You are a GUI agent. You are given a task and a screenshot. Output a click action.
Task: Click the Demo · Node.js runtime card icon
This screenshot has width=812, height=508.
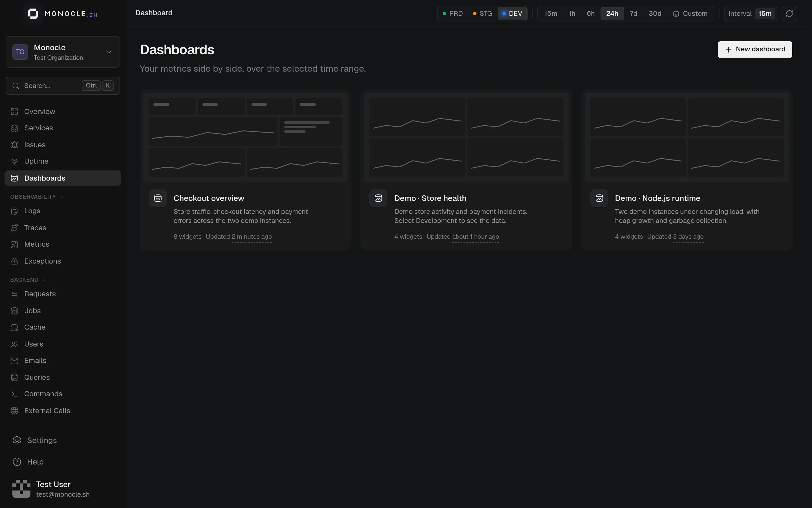(599, 198)
